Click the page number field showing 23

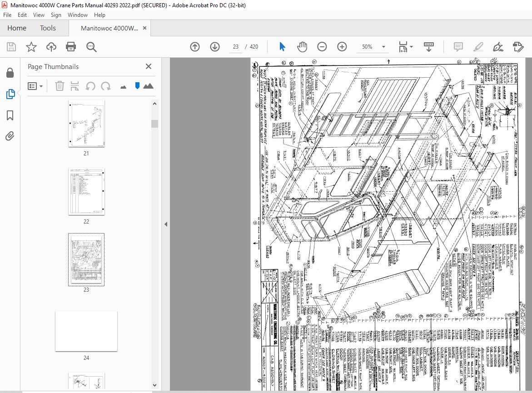pos(235,47)
